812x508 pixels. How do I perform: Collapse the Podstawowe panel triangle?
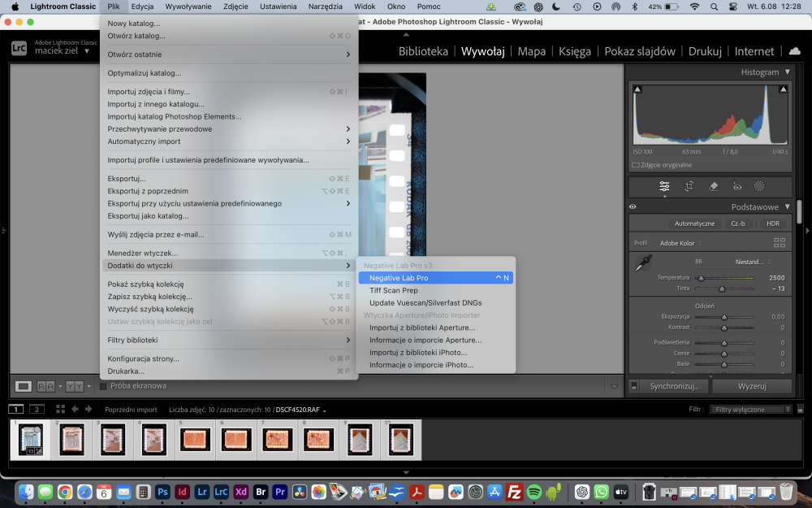tap(787, 206)
